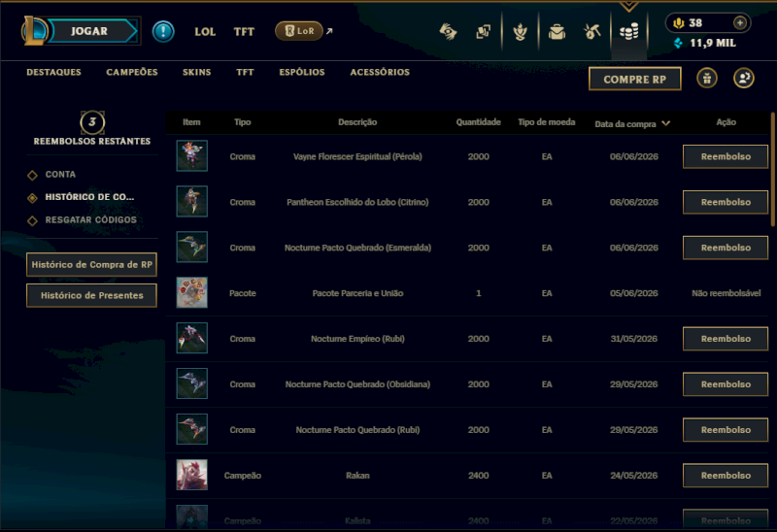Select RESGATAR CÓDIGOS in the sidebar
The image size is (777, 532).
[x=90, y=220]
